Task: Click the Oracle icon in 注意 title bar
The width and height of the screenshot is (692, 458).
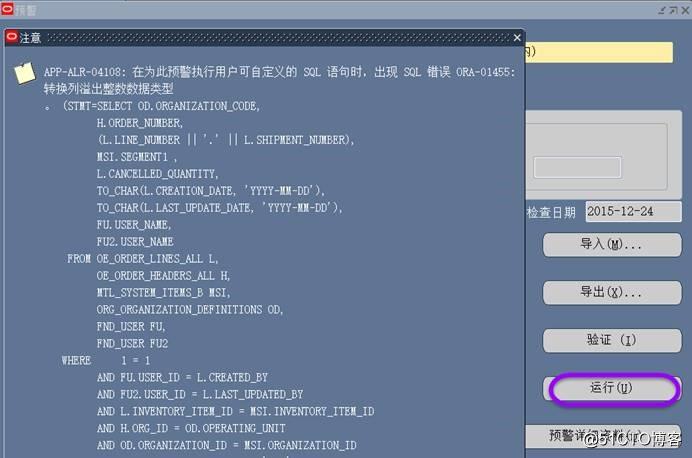Action: coord(11,37)
